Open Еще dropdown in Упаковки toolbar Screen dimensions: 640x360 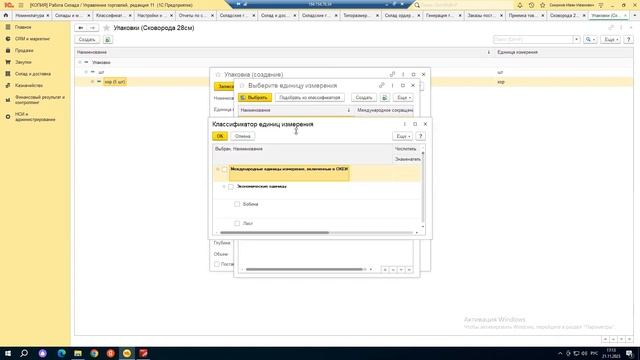click(611, 40)
